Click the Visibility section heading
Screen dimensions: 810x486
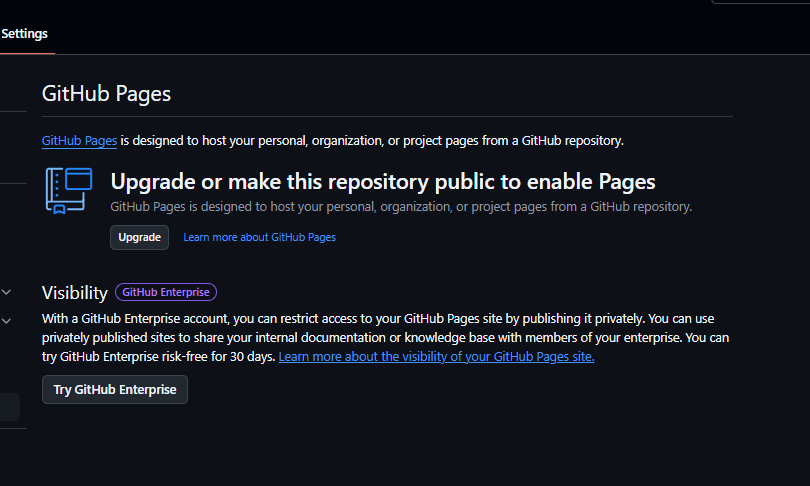(x=75, y=293)
